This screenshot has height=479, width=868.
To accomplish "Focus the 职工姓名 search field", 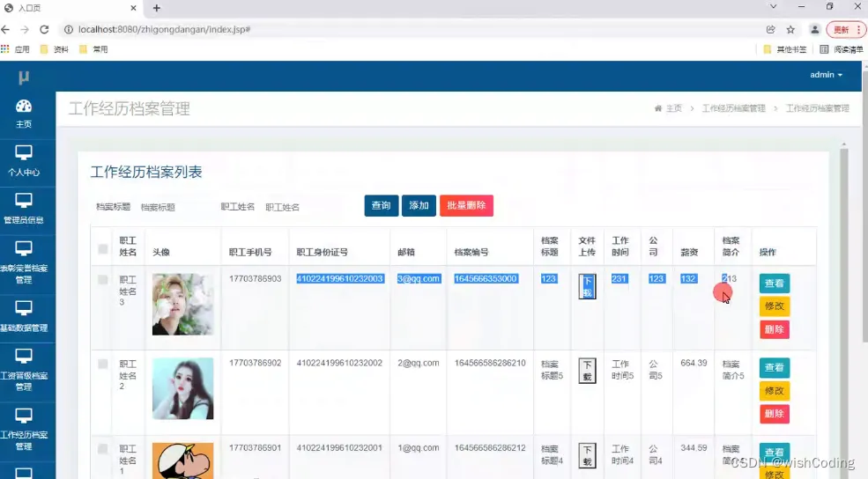I will click(x=299, y=207).
